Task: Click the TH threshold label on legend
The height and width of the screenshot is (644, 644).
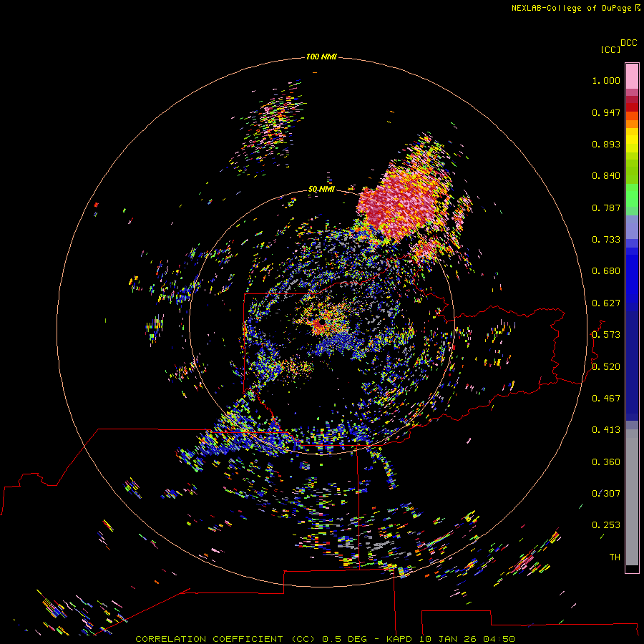Action: (x=615, y=557)
